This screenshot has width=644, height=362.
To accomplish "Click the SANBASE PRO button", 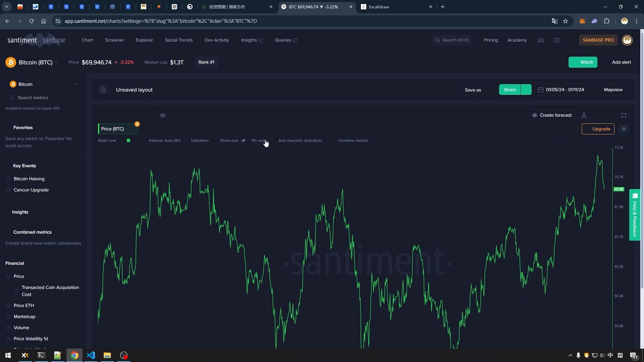I will (598, 40).
